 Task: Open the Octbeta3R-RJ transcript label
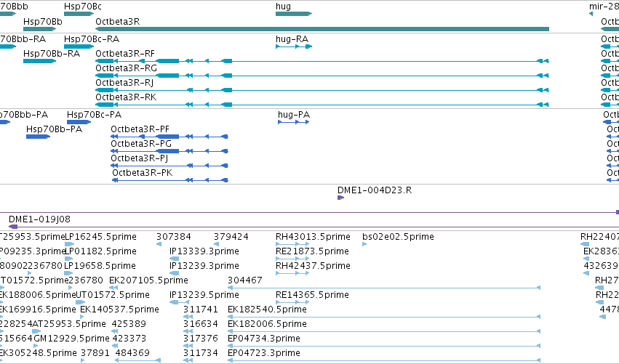pos(124,83)
